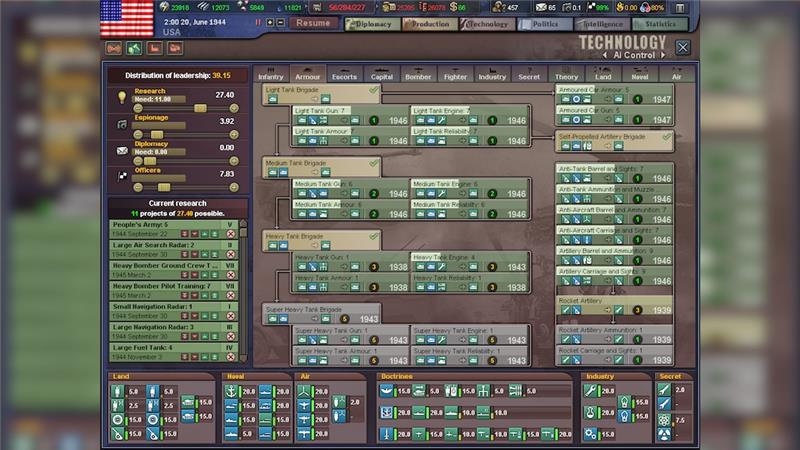800x450 pixels.
Task: Open the menu icon at top bar's end
Action: pyautogui.click(x=680, y=8)
